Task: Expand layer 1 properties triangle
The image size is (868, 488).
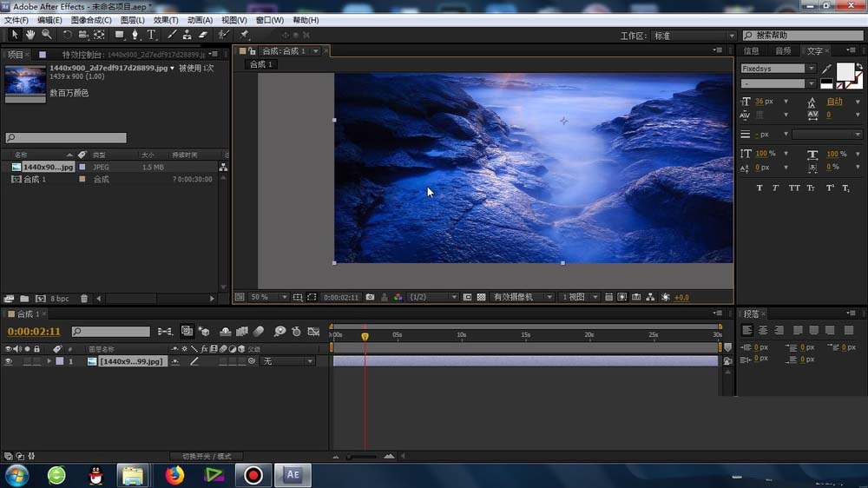Action: point(49,361)
